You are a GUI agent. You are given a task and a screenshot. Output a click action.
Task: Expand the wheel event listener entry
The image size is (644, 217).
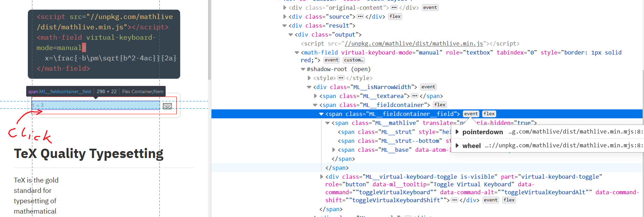coord(457,146)
